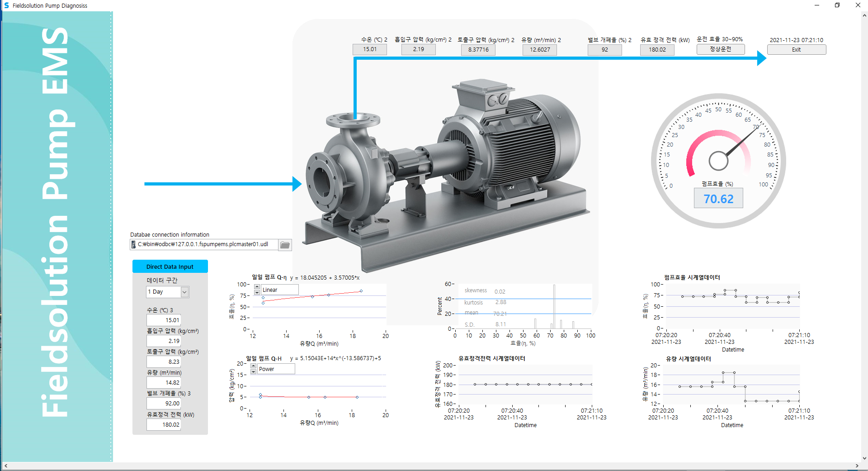The image size is (868, 471).
Task: Click the 정상운전 status button
Action: coord(720,49)
